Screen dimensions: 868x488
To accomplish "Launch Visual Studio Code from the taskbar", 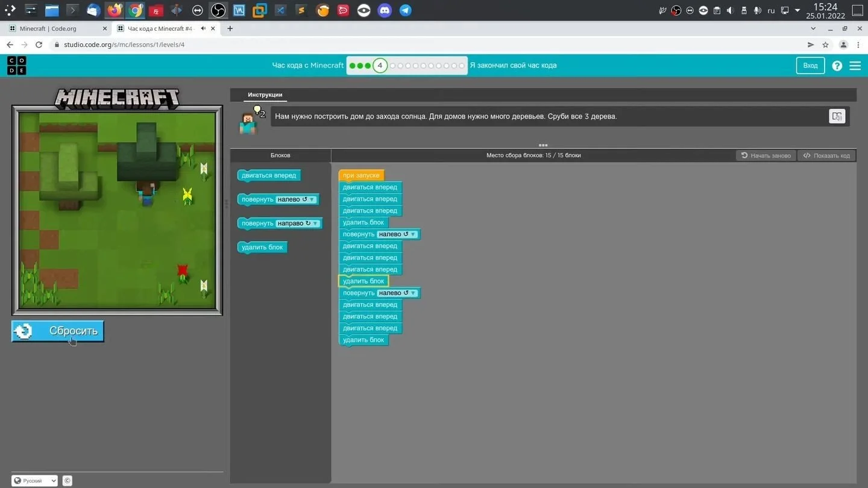I will coord(280,10).
